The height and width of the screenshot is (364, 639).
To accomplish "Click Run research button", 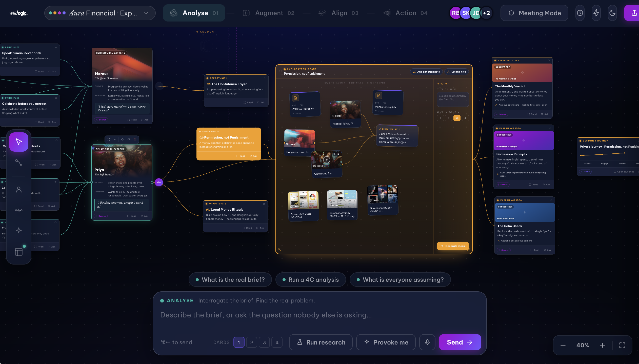I will tap(321, 342).
